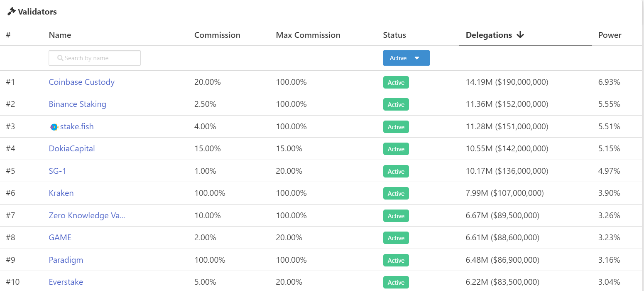Screen dimensions: 644x291
Task: Click the 3.90% power value
Action: (609, 193)
